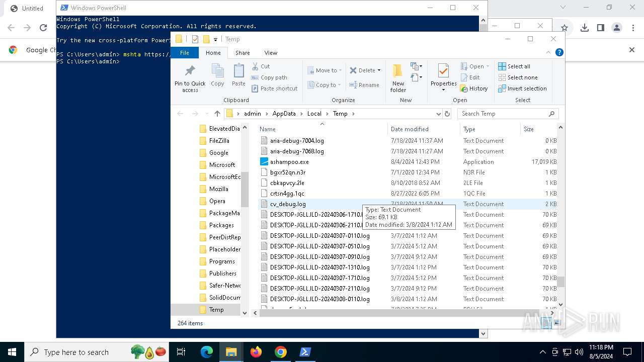The height and width of the screenshot is (362, 644).
Task: Select FileZilla folder in navigation tree
Action: pos(219,141)
